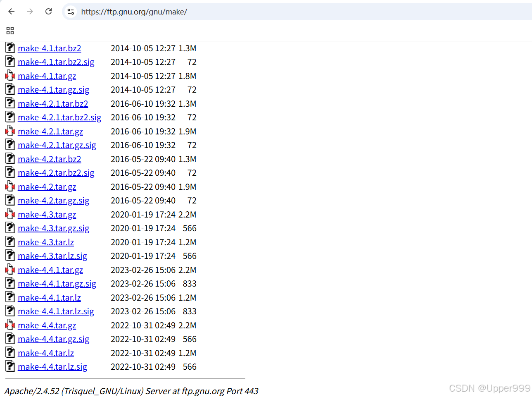Download make-4.1.tar.bz2
The height and width of the screenshot is (397, 532).
(x=50, y=48)
